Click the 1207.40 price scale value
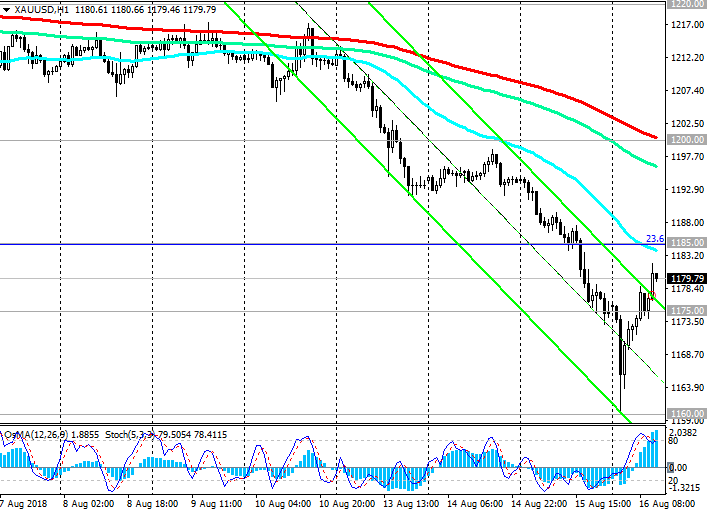Image resolution: width=707 pixels, height=512 pixels. (x=687, y=91)
